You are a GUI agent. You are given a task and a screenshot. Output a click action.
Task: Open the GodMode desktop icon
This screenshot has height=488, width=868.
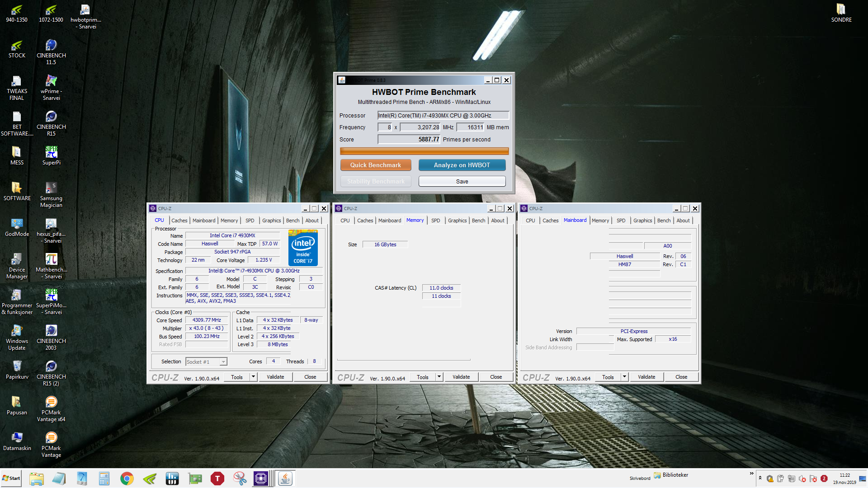(17, 227)
